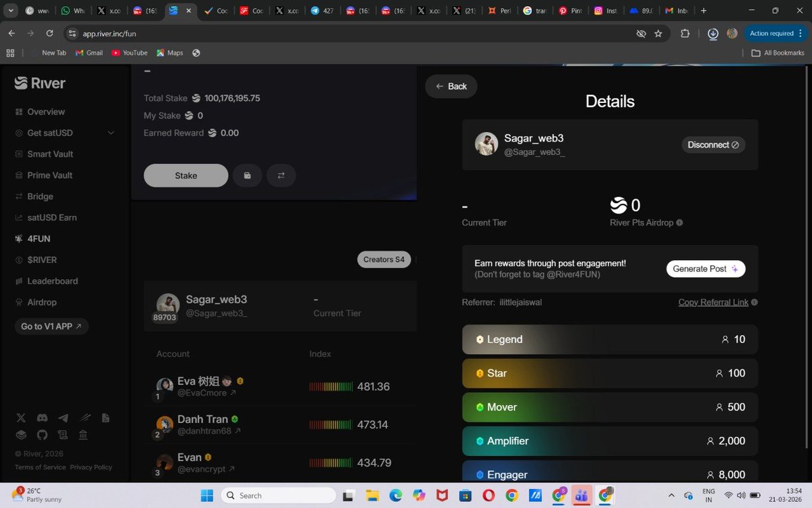This screenshot has height=508, width=812.
Task: Open Chrome extensions puzzle icon
Action: coord(685,33)
